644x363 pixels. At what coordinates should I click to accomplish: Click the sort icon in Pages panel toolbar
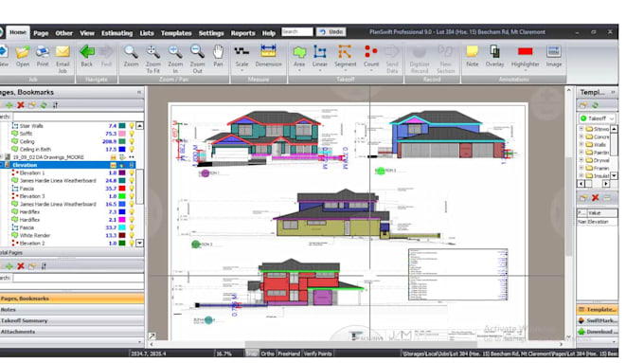point(55,105)
